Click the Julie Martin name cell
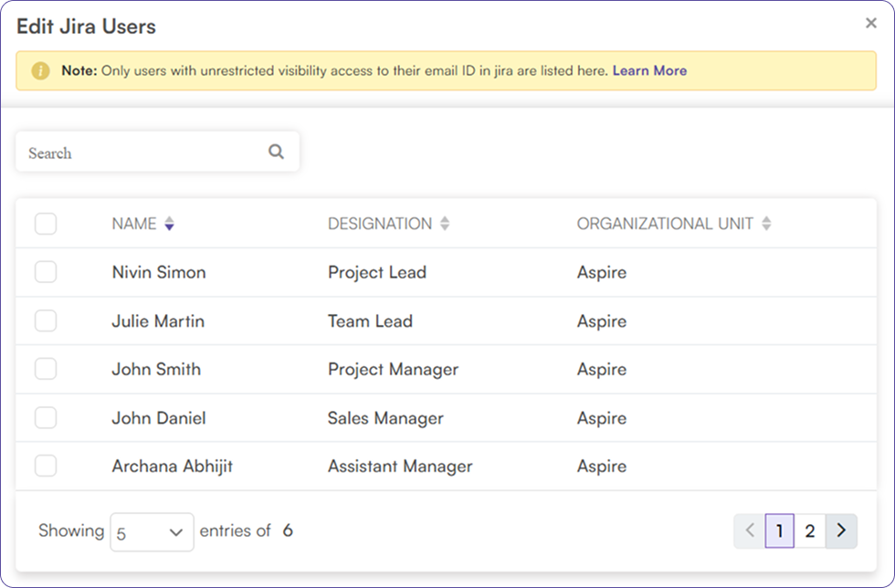The height and width of the screenshot is (588, 895). [x=158, y=321]
